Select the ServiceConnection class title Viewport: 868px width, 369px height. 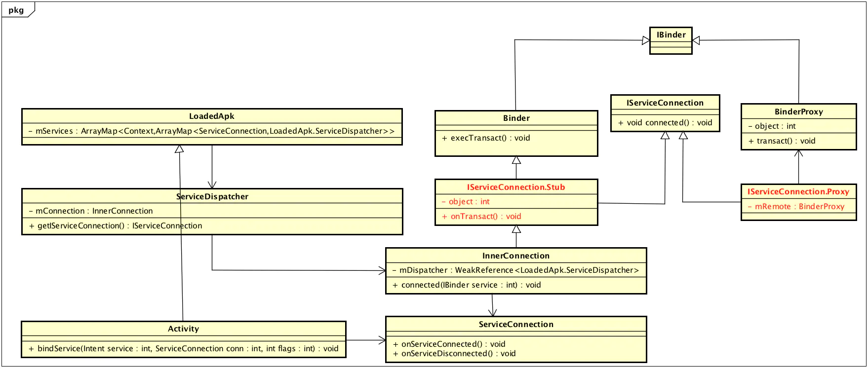516,325
